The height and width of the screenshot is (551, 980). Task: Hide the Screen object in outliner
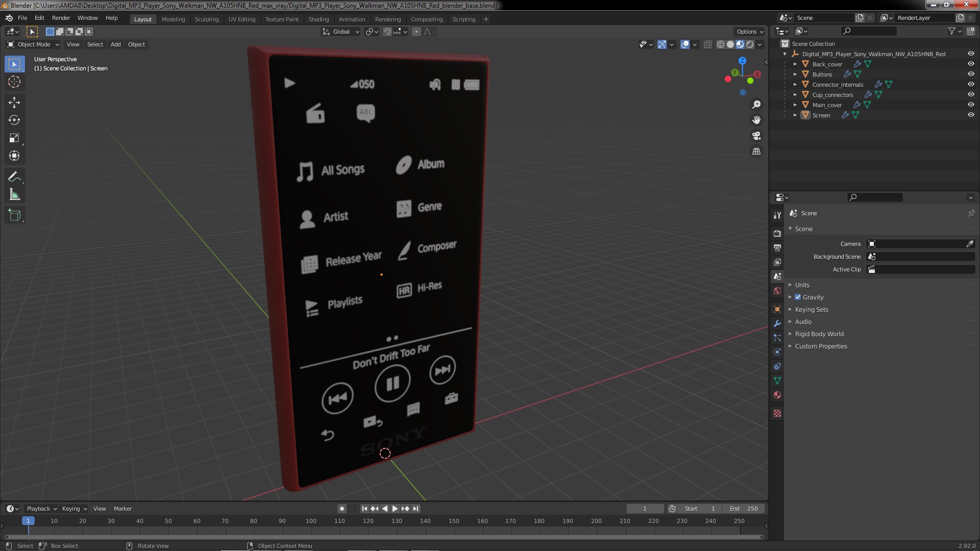click(970, 115)
